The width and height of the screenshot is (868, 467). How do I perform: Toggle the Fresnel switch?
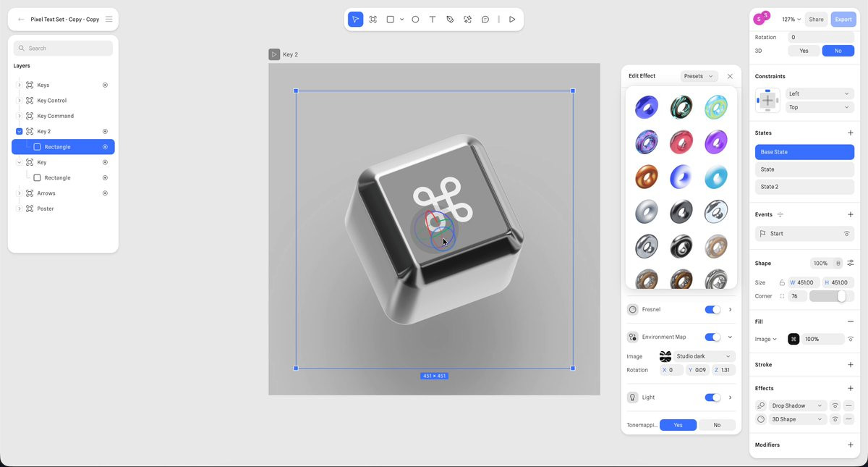tap(712, 309)
